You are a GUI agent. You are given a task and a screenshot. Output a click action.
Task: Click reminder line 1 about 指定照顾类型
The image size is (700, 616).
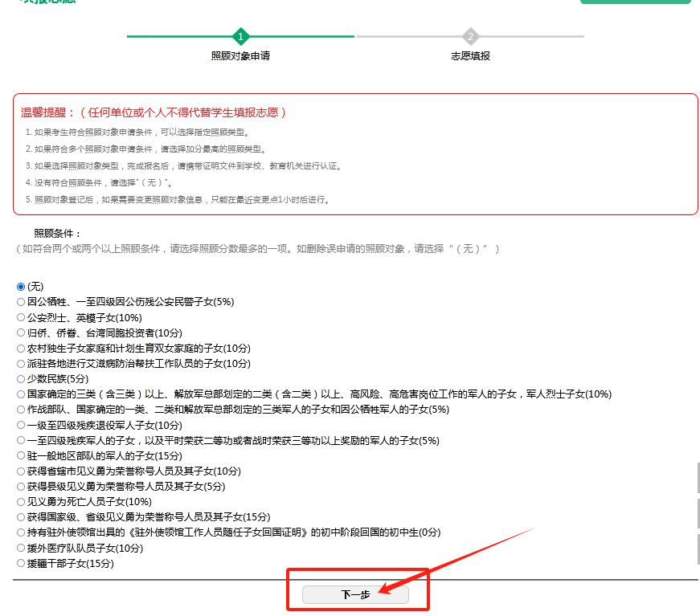[137, 132]
